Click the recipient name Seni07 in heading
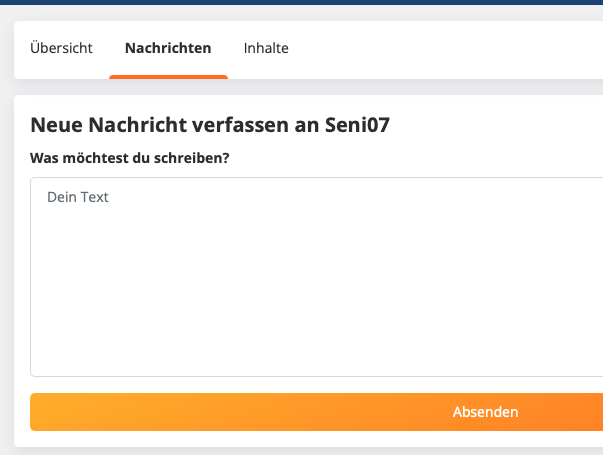Screen dimensions: 603x455 coord(357,125)
